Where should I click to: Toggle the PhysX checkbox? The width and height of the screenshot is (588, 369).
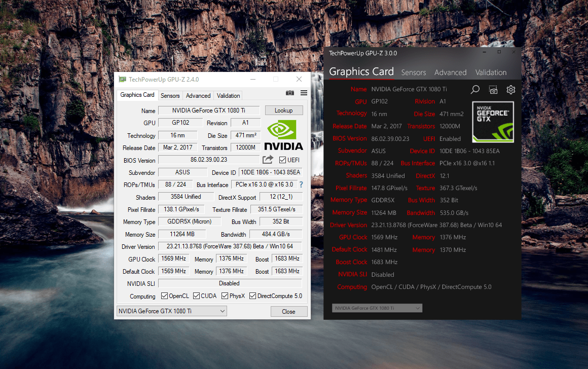pyautogui.click(x=225, y=296)
